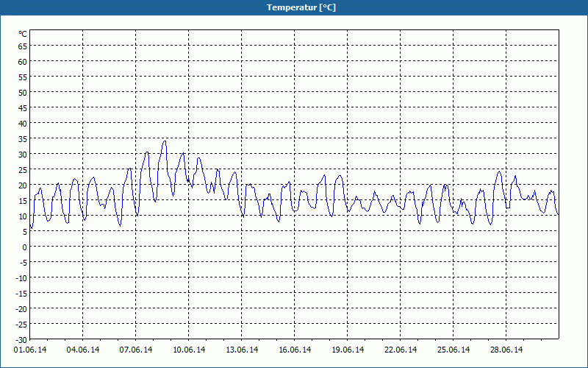Click the 10 y-axis label
Screen dimensions: 588x368
point(23,216)
